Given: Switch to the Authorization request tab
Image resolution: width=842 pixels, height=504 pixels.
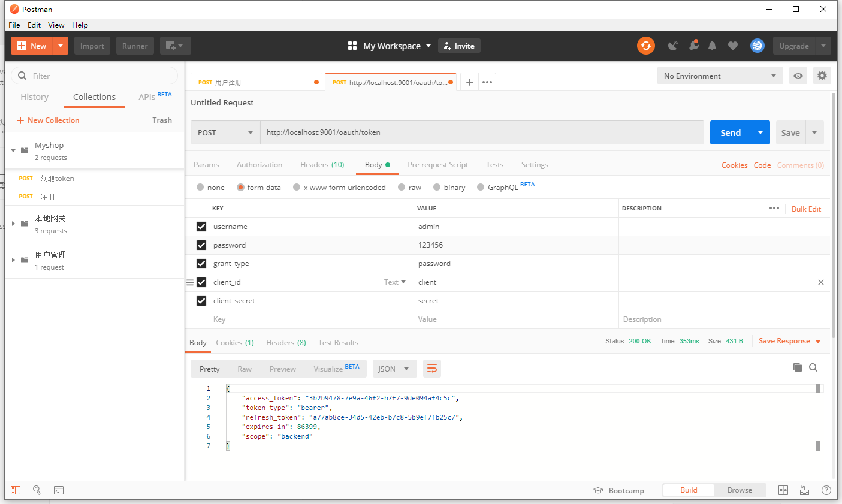Looking at the screenshot, I should click(x=259, y=165).
